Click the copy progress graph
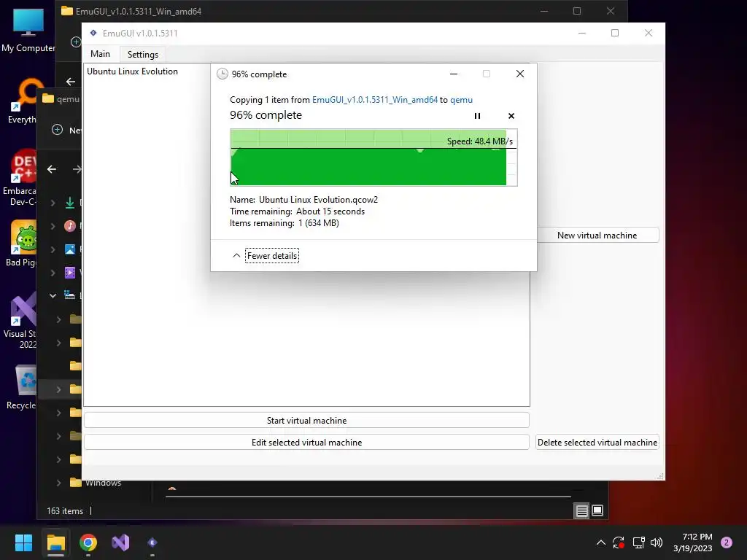This screenshot has height=560, width=747. pos(373,157)
